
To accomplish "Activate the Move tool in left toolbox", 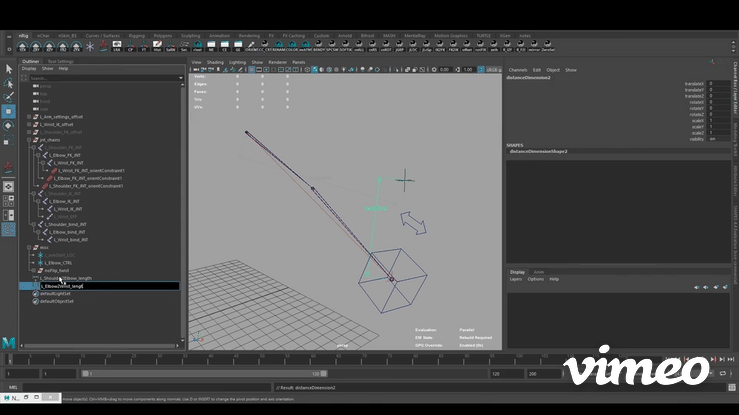I will (x=9, y=111).
